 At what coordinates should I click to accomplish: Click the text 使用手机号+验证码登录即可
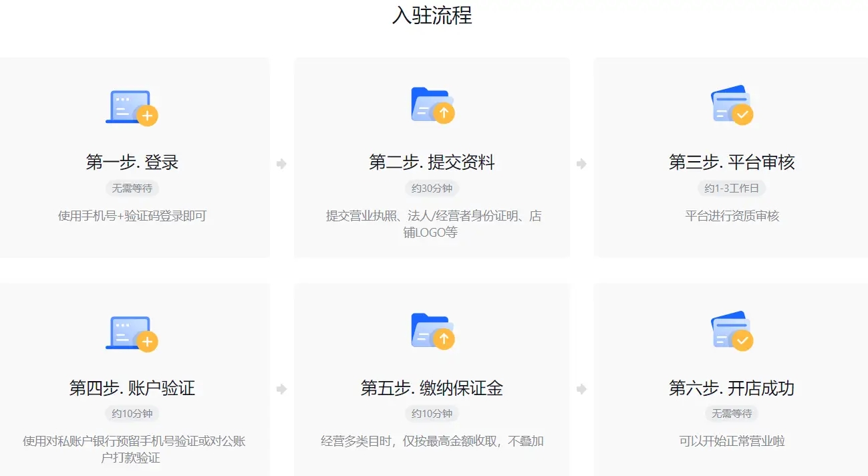click(132, 216)
